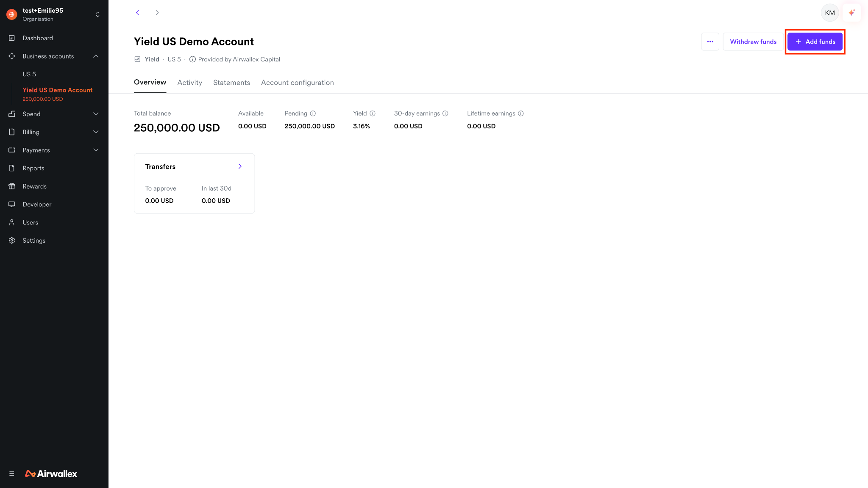Collapse the Business accounts section
This screenshot has height=488, width=868.
point(96,56)
